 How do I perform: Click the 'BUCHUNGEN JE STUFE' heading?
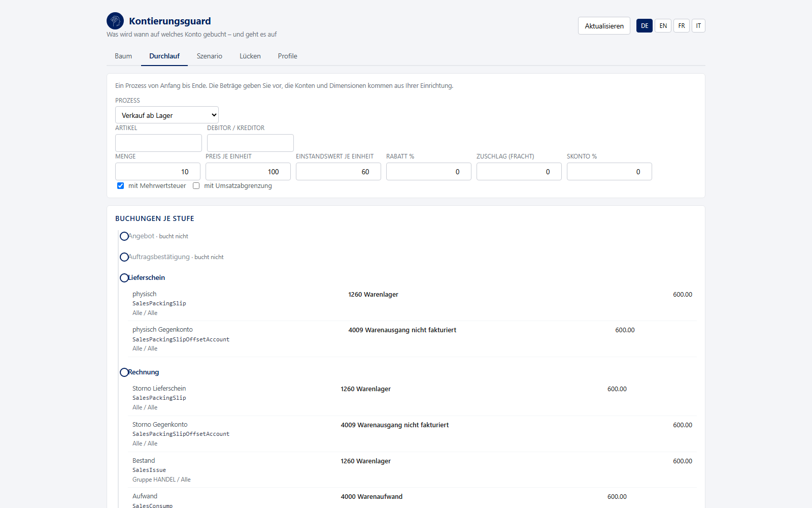coord(155,218)
